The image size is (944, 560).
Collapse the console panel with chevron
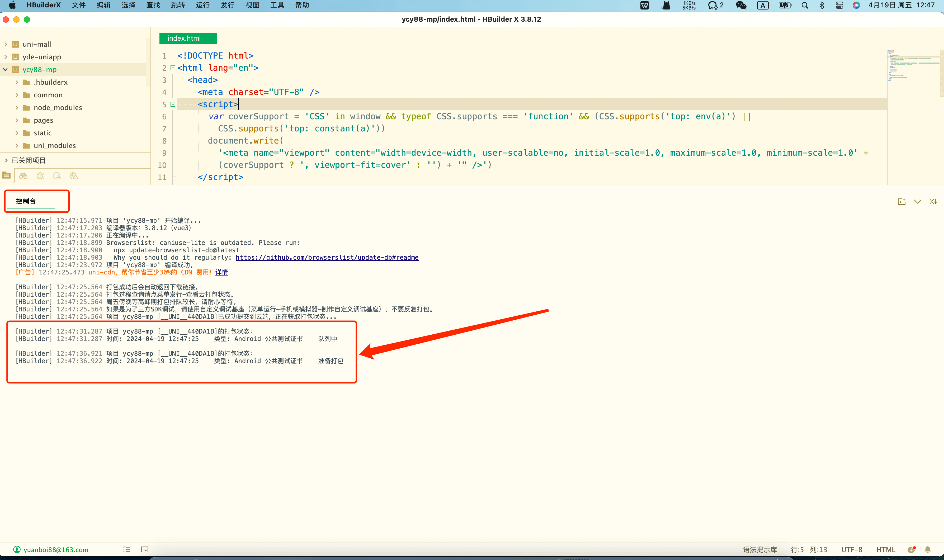click(x=917, y=202)
